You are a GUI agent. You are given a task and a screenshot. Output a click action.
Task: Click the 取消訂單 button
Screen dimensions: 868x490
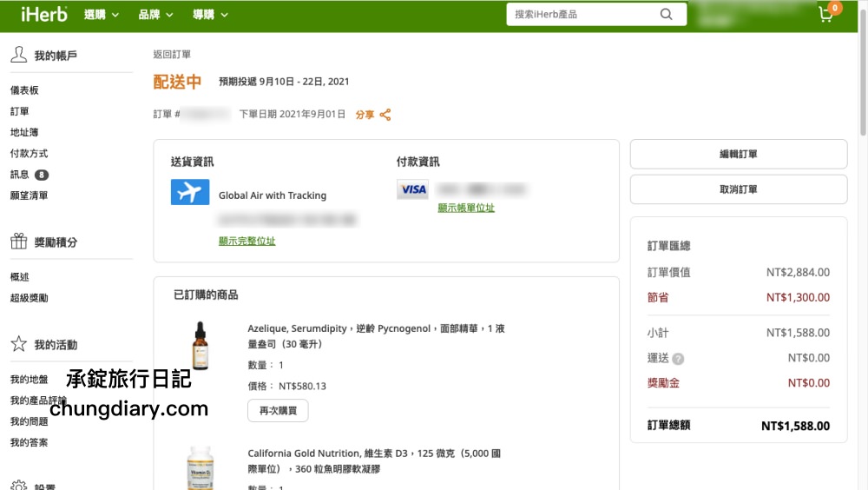tap(739, 189)
